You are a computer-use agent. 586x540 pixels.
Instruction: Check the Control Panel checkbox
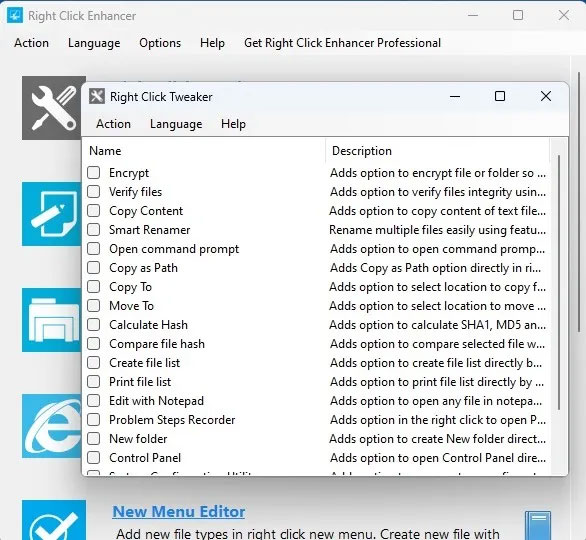(x=93, y=457)
